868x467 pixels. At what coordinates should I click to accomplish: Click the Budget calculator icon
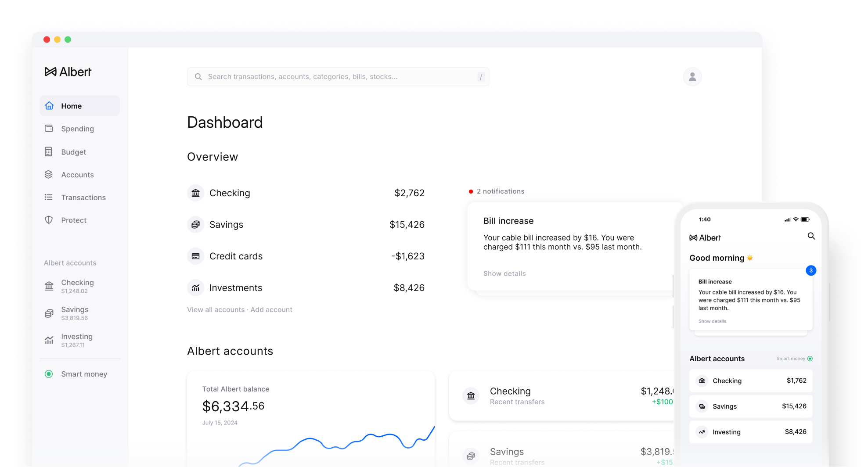tap(49, 152)
